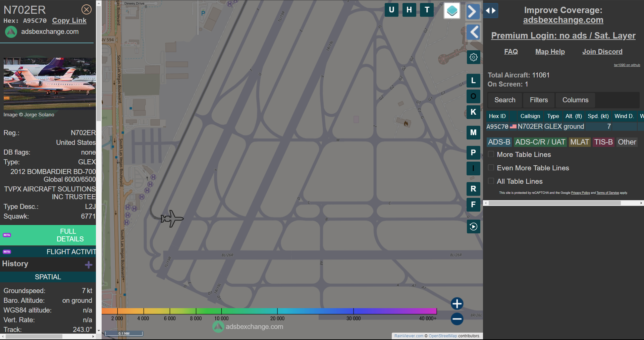Copy link to this aircraft
The width and height of the screenshot is (644, 340).
69,20
